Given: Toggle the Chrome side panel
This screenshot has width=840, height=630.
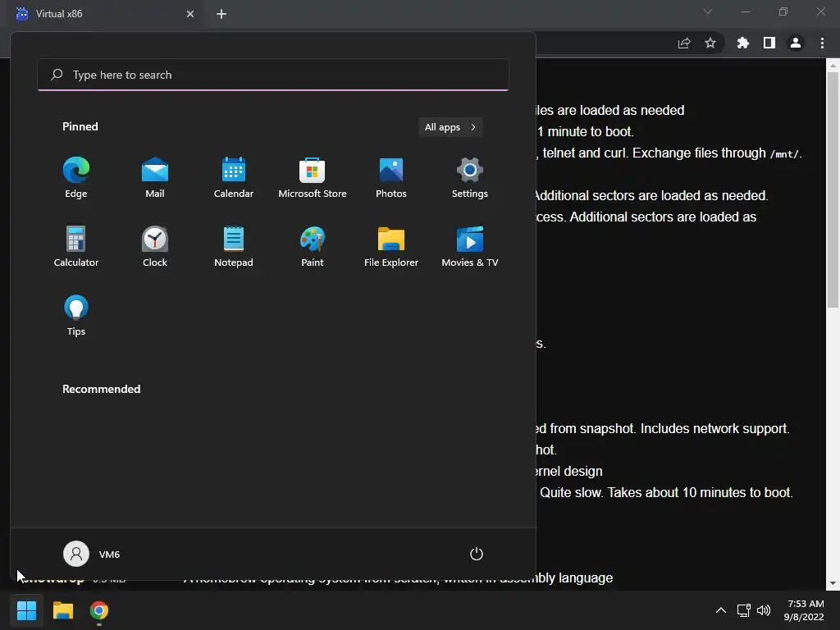Looking at the screenshot, I should coord(769,43).
